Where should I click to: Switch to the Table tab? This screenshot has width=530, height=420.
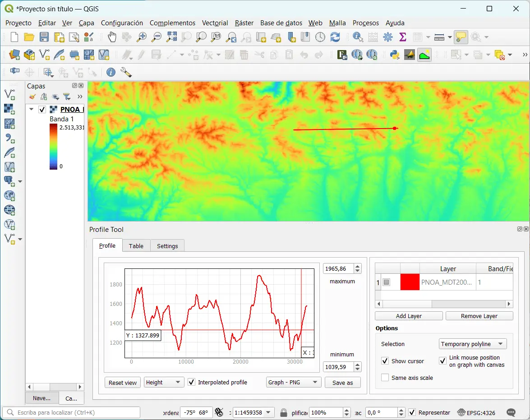click(x=136, y=246)
